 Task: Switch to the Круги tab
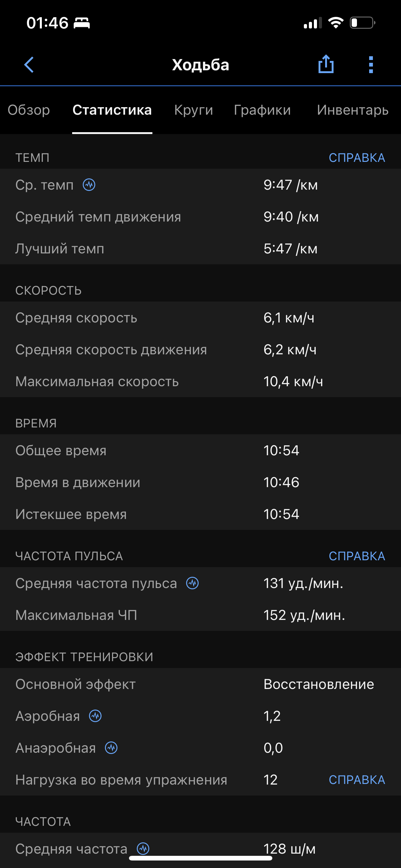tap(194, 110)
